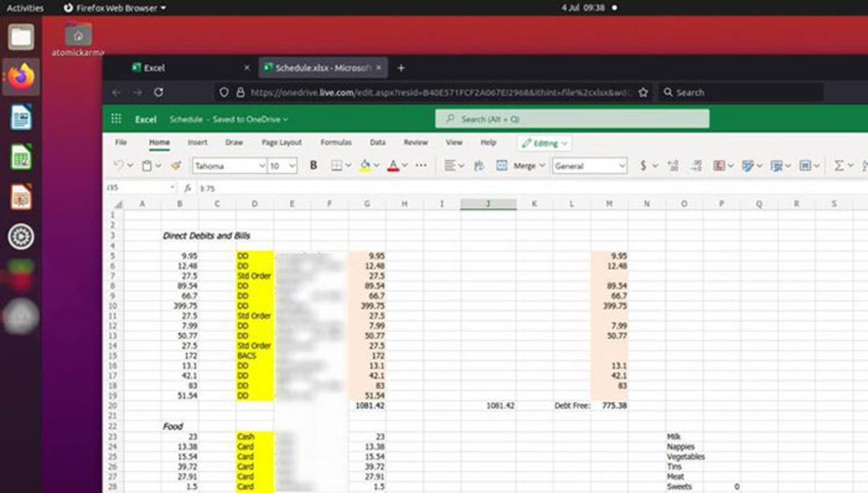Click the text alignment icon
The width and height of the screenshot is (868, 493).
click(450, 165)
